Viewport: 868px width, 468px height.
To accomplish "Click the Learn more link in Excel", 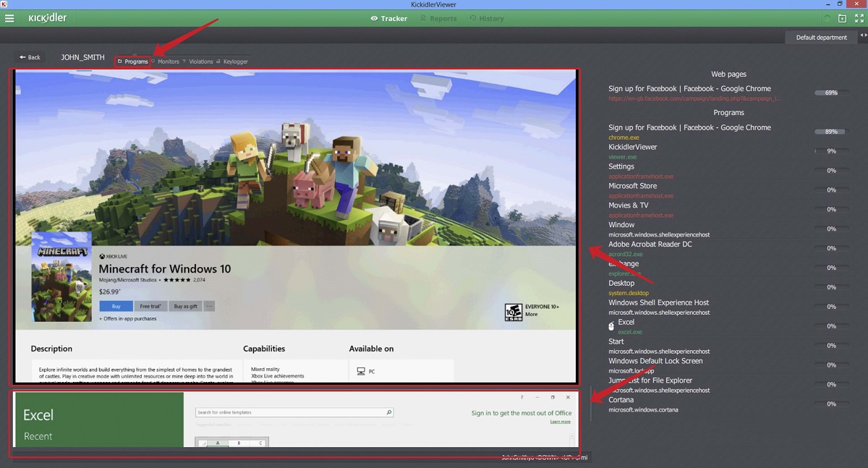I will pyautogui.click(x=560, y=422).
